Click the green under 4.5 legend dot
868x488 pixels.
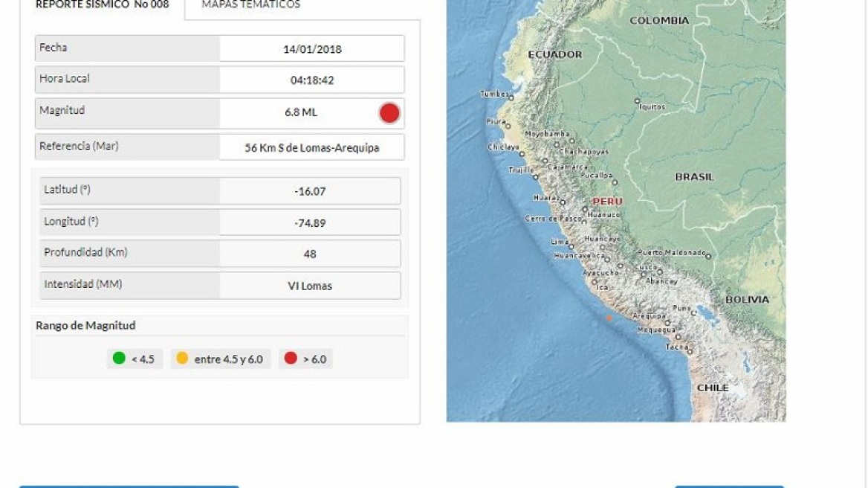(119, 358)
